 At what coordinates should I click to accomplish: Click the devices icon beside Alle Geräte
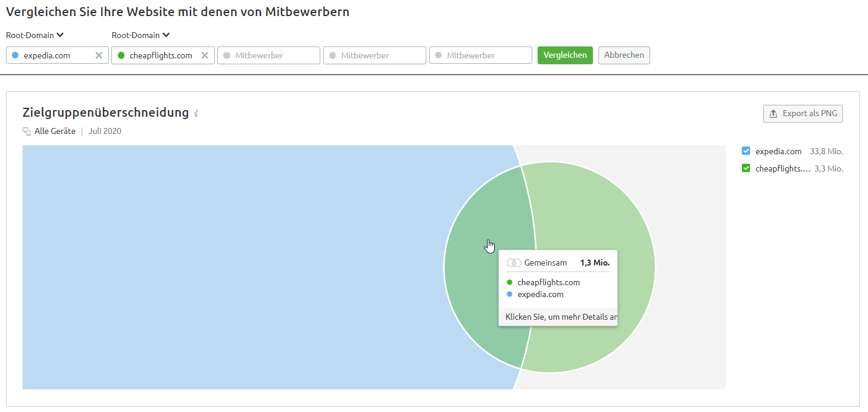click(26, 131)
